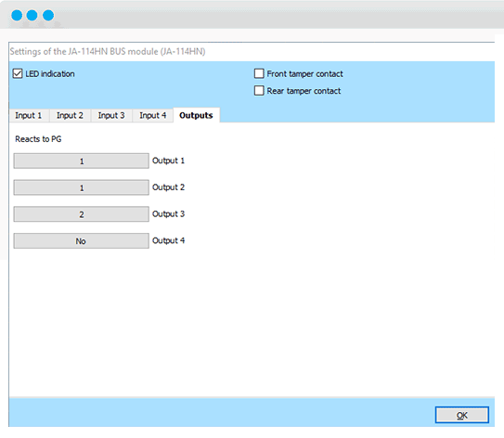This screenshot has width=504, height=438.
Task: Enable Front tamper contact checkbox
Action: (x=259, y=73)
